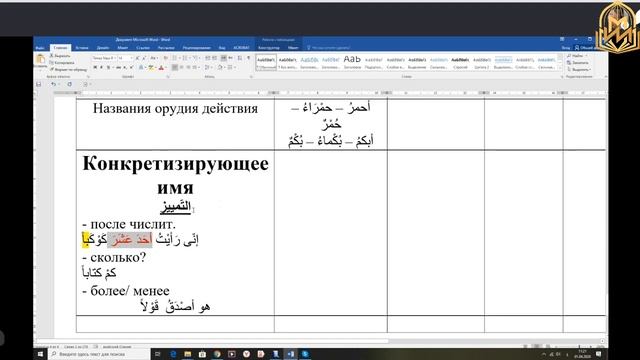Open File Explorer from taskbar
Image resolution: width=640 pixels, height=360 pixels.
pyautogui.click(x=187, y=354)
